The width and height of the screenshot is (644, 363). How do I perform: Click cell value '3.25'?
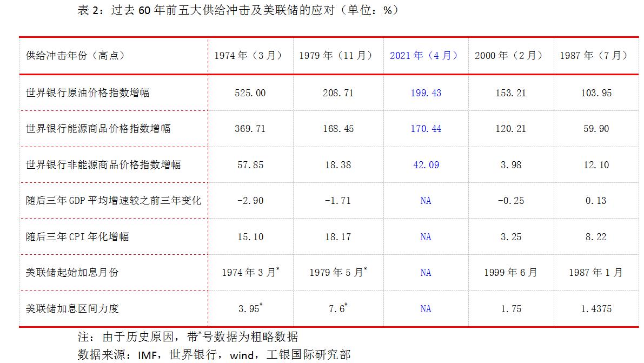point(510,237)
